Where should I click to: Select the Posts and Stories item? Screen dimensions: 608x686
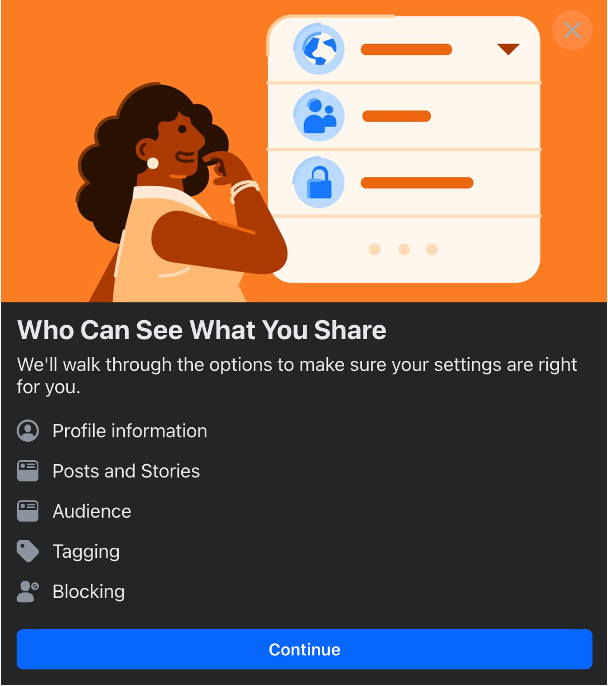tap(108, 471)
